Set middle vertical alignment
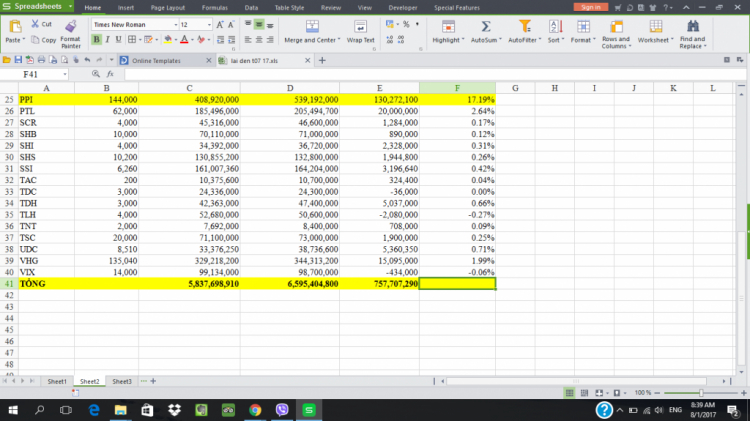 (x=259, y=24)
